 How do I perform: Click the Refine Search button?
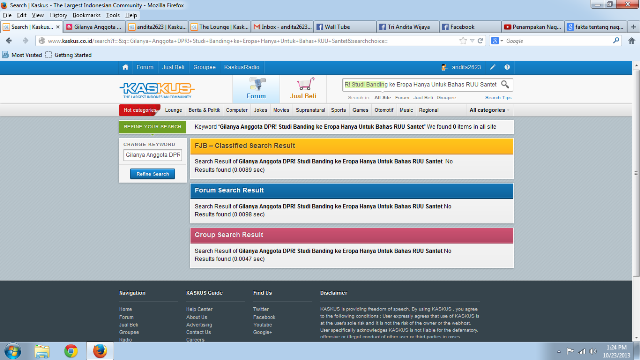[152, 174]
